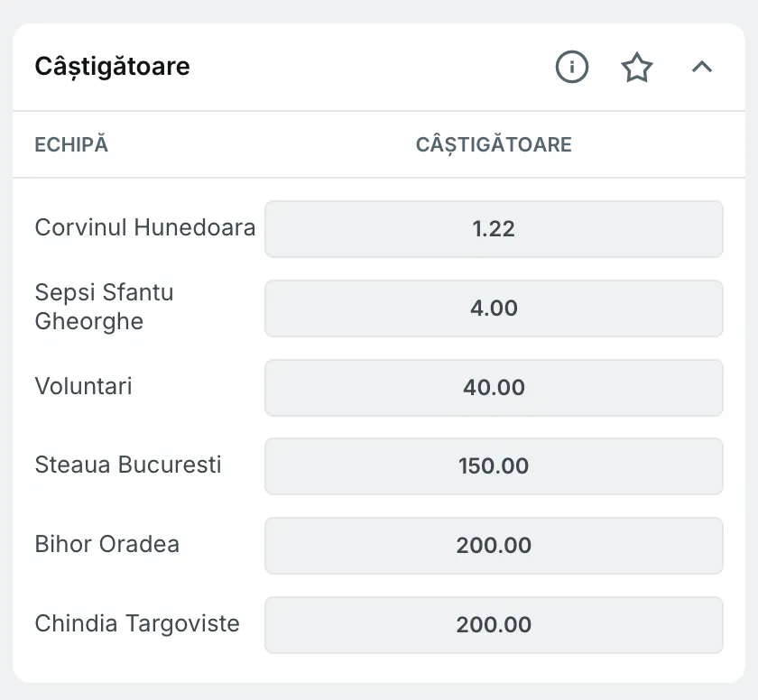Select the Sepsi Sfantu Gheorghe team label
This screenshot has height=700, width=758.
(105, 307)
